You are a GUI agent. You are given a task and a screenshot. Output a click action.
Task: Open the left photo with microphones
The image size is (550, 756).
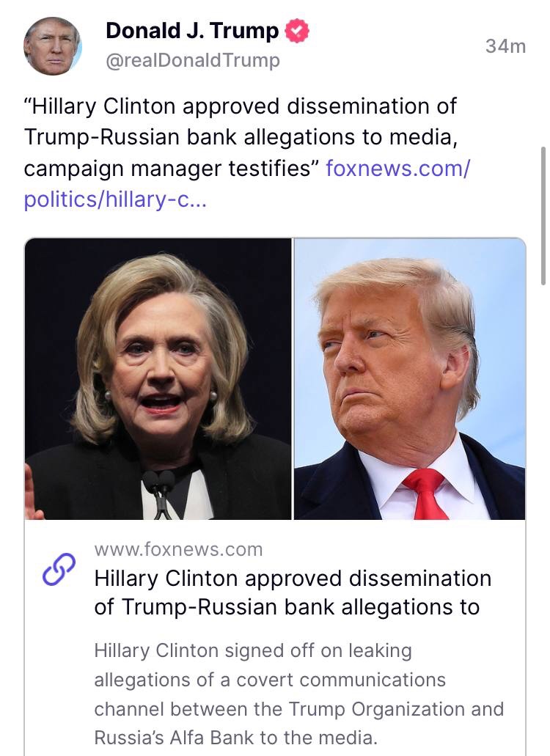click(158, 379)
